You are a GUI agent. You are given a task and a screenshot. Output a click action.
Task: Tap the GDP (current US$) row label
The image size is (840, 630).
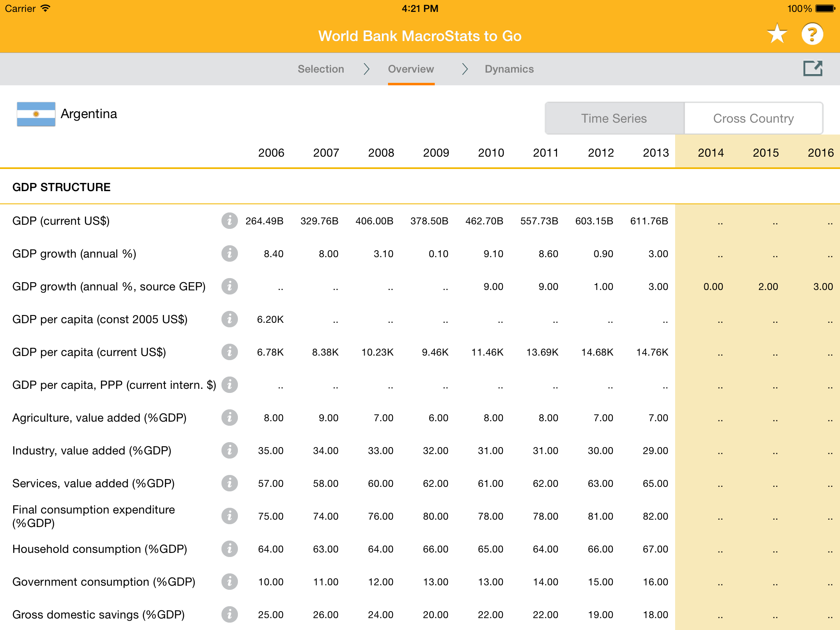click(x=61, y=221)
